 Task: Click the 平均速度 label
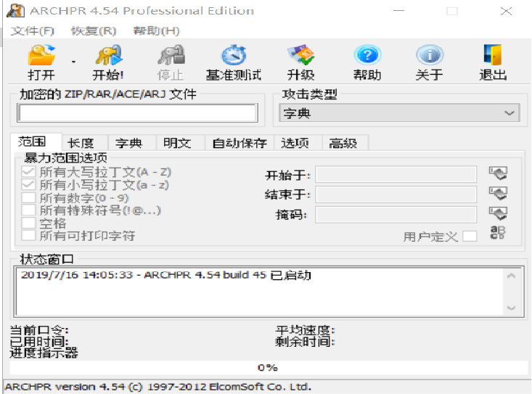(x=305, y=330)
